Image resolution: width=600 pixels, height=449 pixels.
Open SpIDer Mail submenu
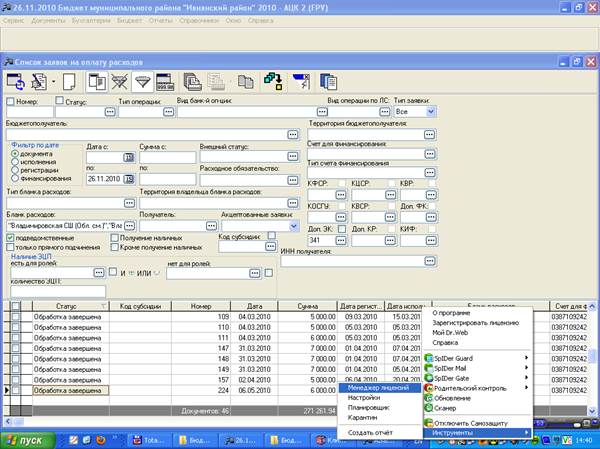[478, 368]
